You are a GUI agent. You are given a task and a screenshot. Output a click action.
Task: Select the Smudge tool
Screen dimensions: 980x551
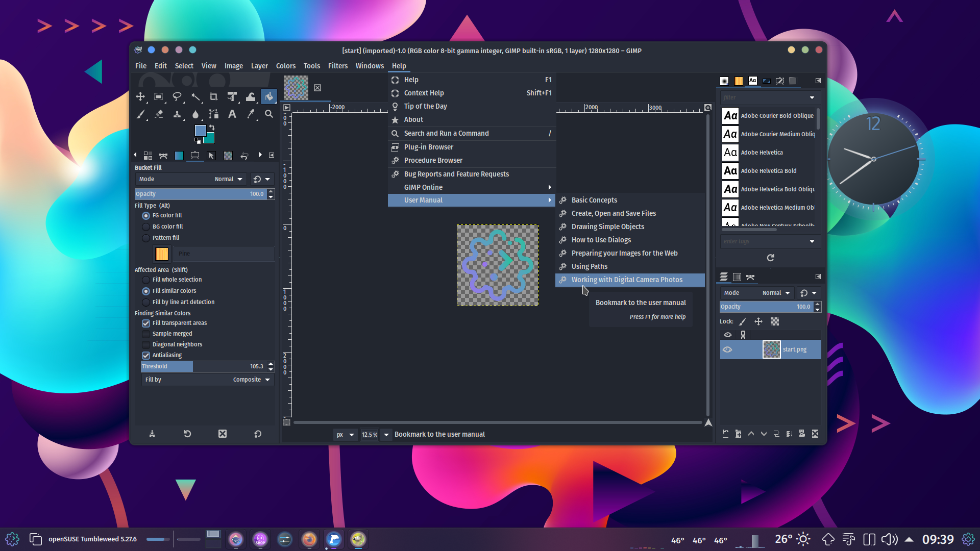point(195,114)
